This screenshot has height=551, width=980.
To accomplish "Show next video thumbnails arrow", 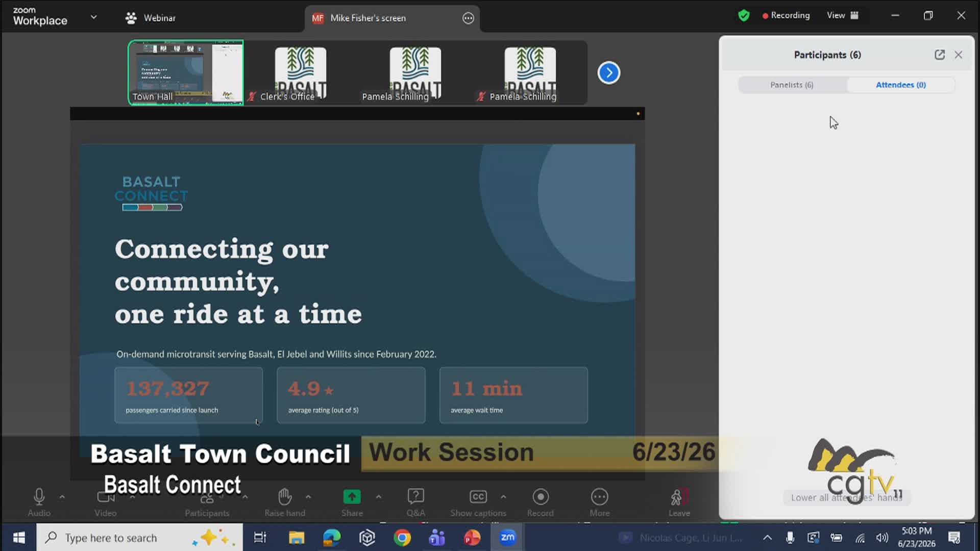I will click(x=608, y=73).
